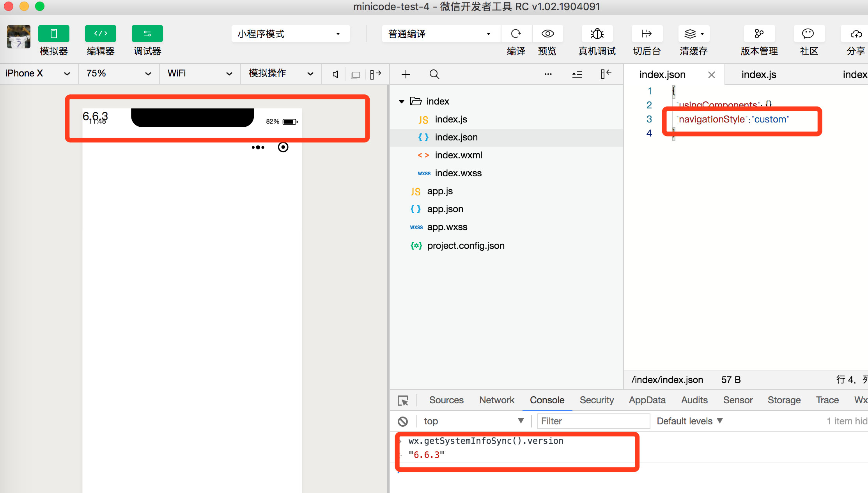Click the simulator panel dock arrow icon
Image resolution: width=868 pixels, height=493 pixels.
(376, 74)
